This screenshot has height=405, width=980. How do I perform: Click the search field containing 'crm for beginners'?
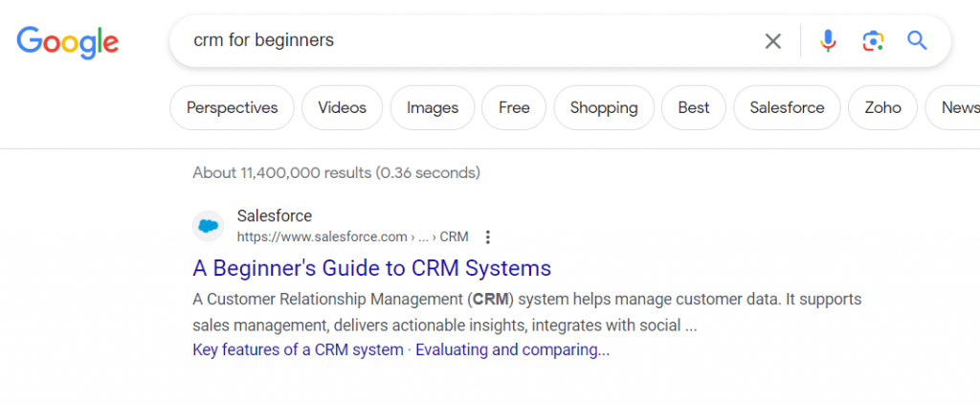pyautogui.click(x=459, y=41)
